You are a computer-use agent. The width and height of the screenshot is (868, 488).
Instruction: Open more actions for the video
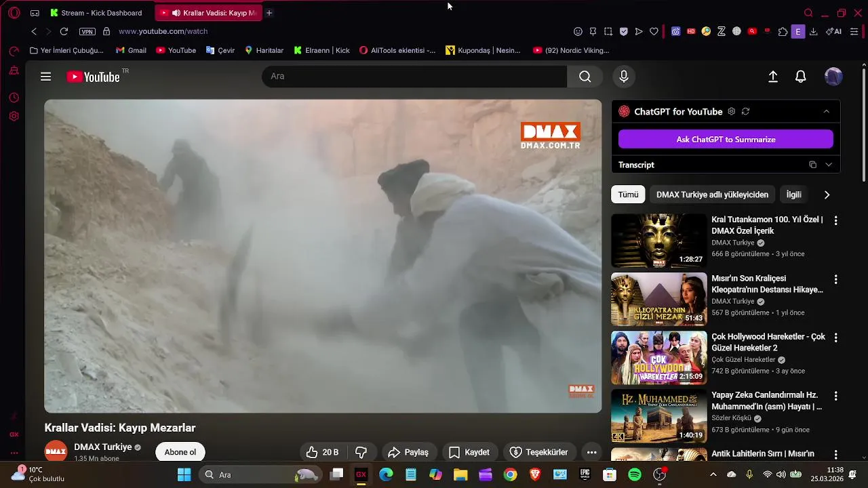pyautogui.click(x=591, y=452)
